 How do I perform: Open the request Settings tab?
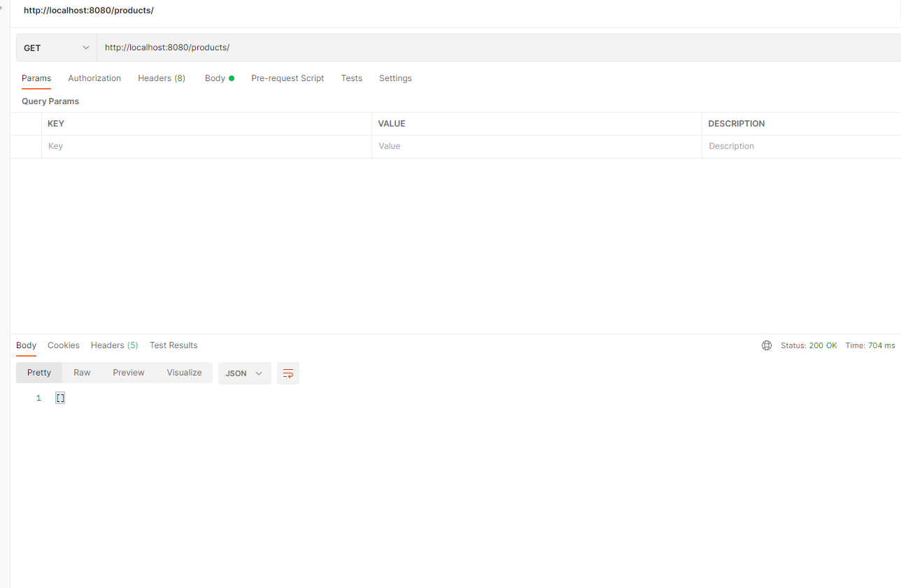(x=395, y=78)
